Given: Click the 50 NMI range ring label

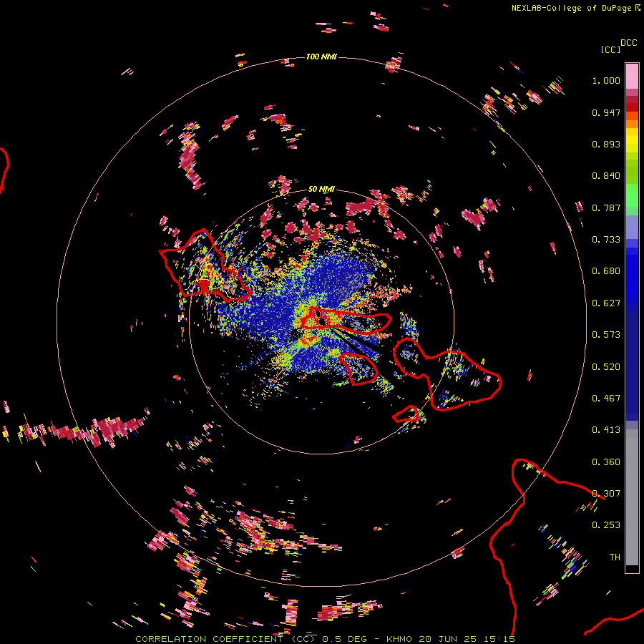Looking at the screenshot, I should click(321, 190).
